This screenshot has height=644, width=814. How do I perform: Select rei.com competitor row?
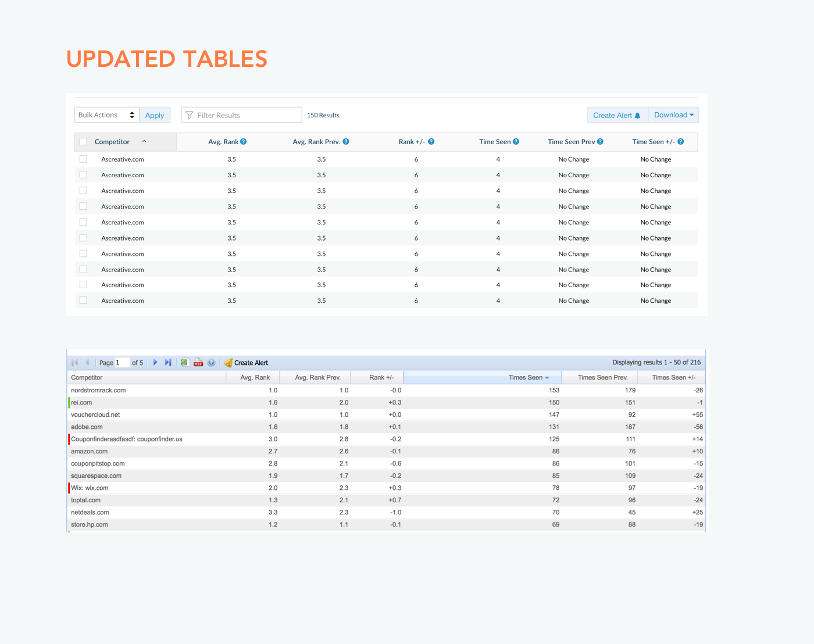[x=387, y=402]
